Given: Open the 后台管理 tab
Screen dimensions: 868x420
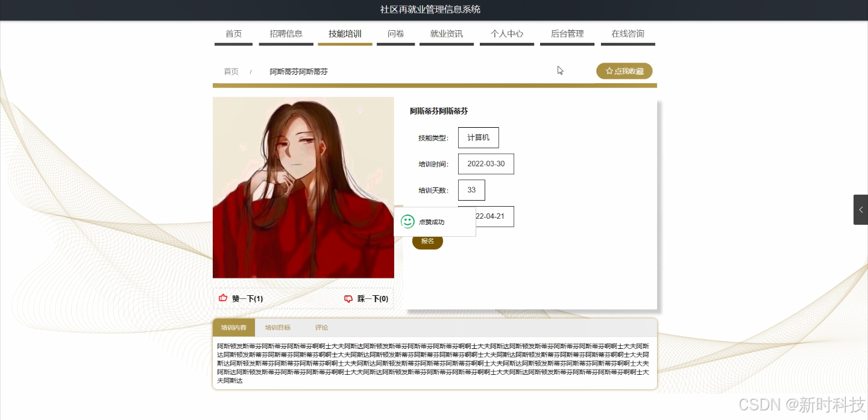Looking at the screenshot, I should tap(567, 34).
